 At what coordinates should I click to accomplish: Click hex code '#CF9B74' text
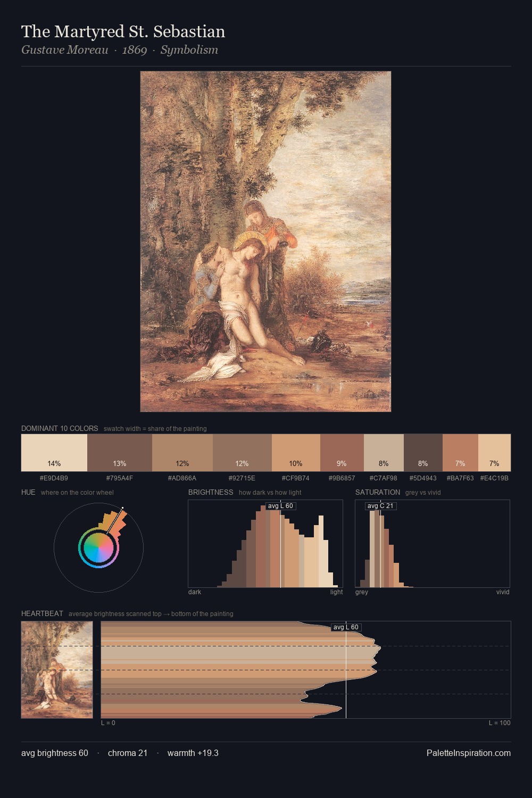[x=296, y=478]
